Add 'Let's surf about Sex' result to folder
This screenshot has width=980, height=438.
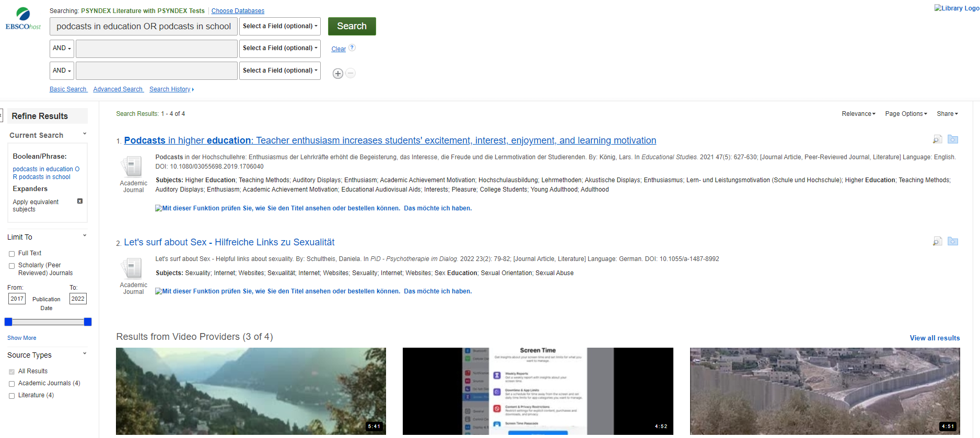[x=953, y=241]
